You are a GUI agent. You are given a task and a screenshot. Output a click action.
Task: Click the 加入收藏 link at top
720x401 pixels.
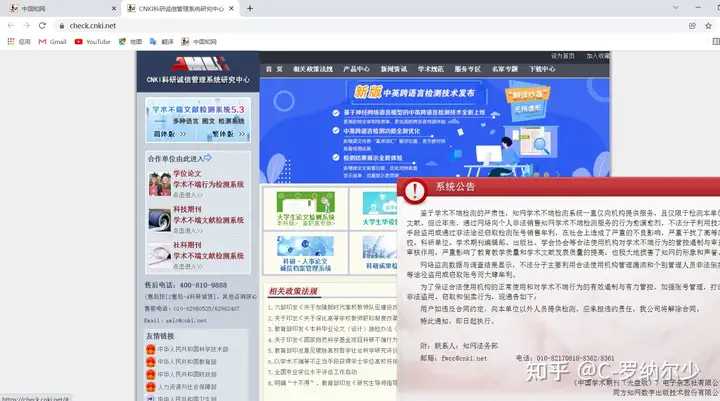597,56
